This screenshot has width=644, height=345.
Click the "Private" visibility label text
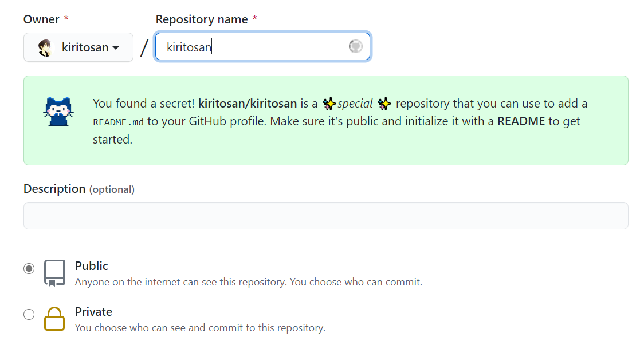click(93, 312)
